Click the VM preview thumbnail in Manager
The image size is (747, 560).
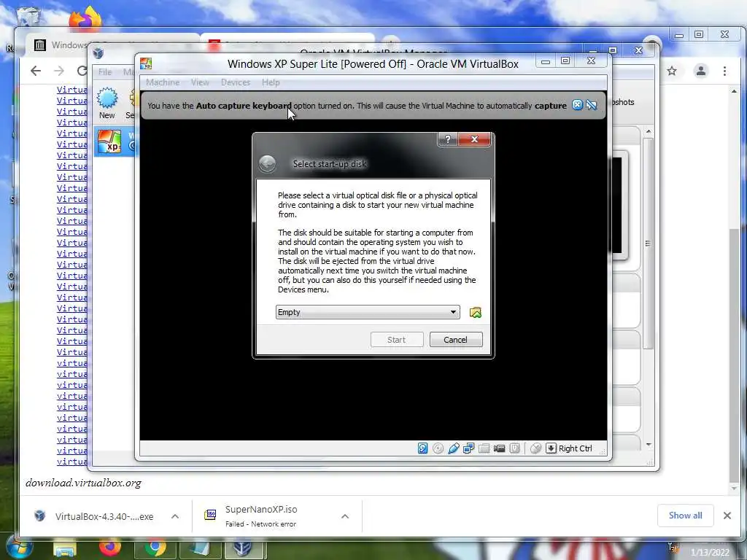619,205
